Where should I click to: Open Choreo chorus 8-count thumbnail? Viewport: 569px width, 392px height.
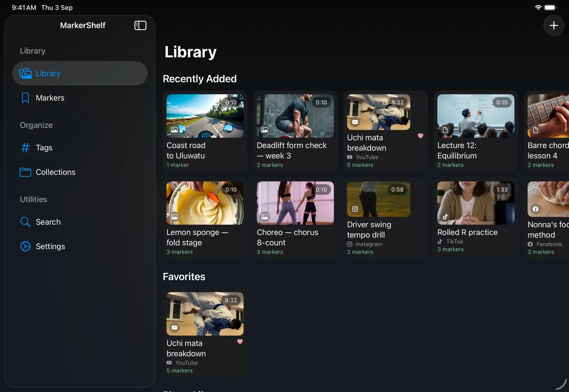point(295,203)
